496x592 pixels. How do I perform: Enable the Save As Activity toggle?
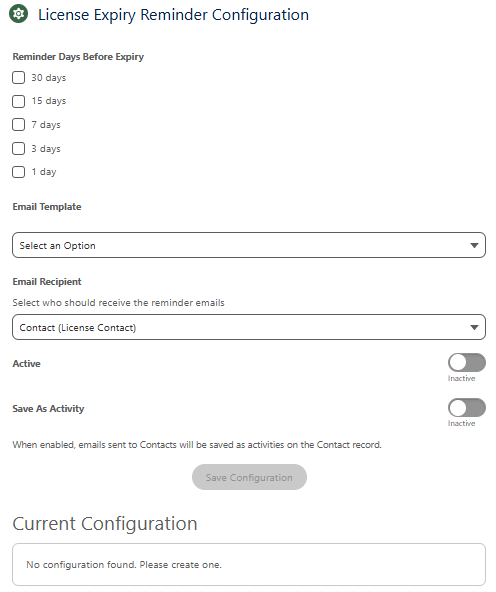tap(467, 408)
